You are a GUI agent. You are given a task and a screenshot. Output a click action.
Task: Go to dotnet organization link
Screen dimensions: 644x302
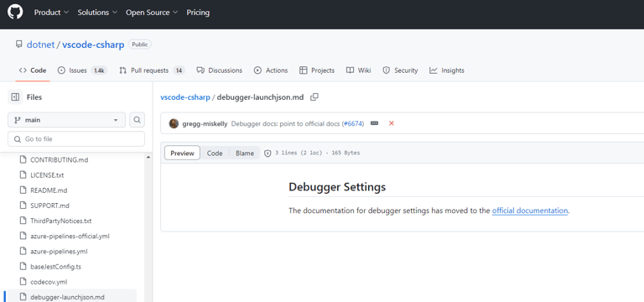point(40,44)
